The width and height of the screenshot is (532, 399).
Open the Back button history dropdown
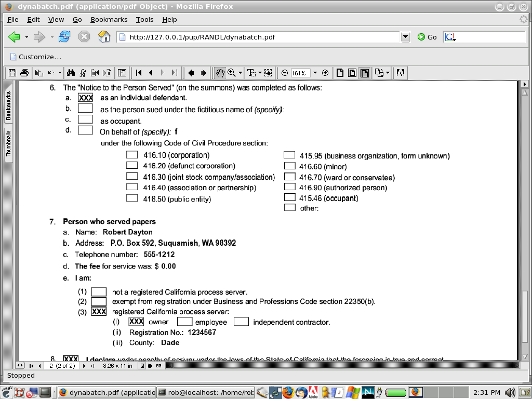(x=26, y=37)
